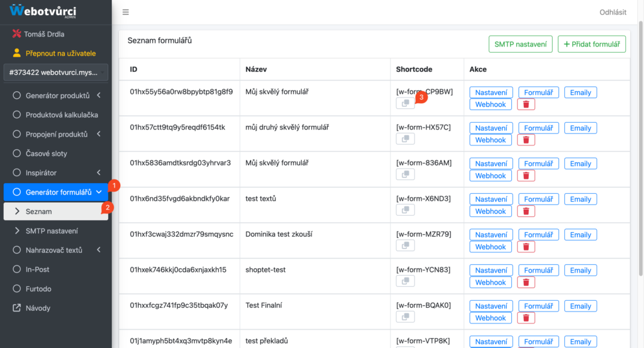Open the #373422 webotvurci project dropdown
644x348 pixels.
pyautogui.click(x=56, y=72)
